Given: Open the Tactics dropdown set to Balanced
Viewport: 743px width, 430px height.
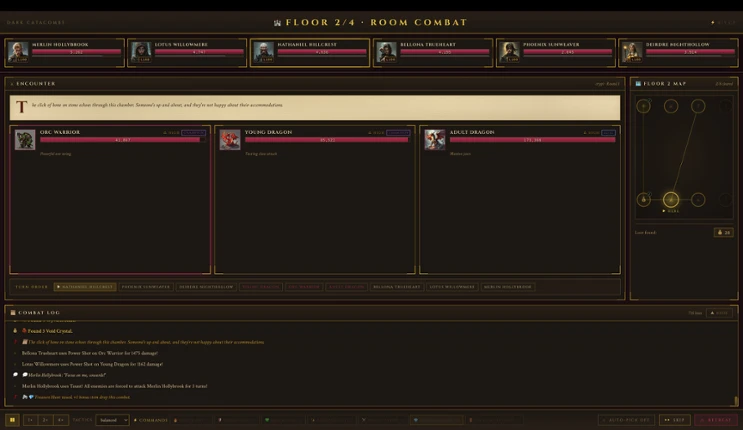Looking at the screenshot, I should point(112,420).
